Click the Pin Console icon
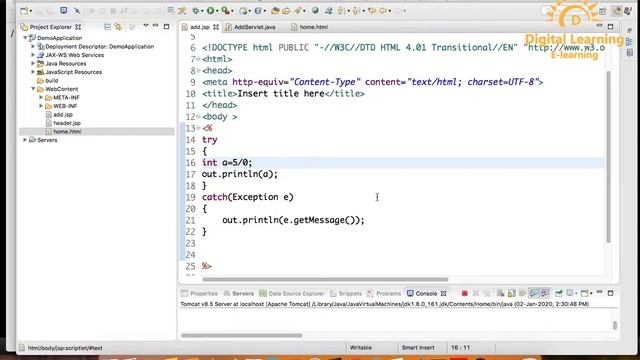This screenshot has width=640, height=360. pos(559,293)
